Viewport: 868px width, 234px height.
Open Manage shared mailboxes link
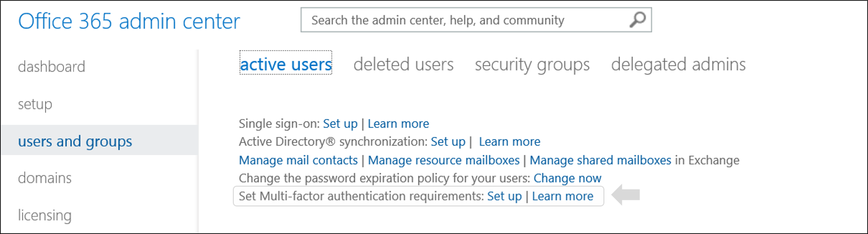(x=600, y=160)
